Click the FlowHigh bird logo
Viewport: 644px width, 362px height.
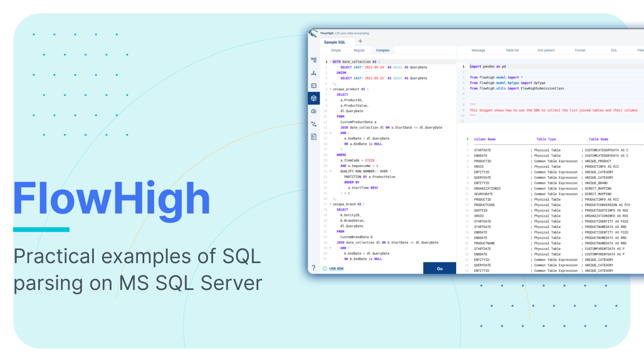pyautogui.click(x=313, y=34)
